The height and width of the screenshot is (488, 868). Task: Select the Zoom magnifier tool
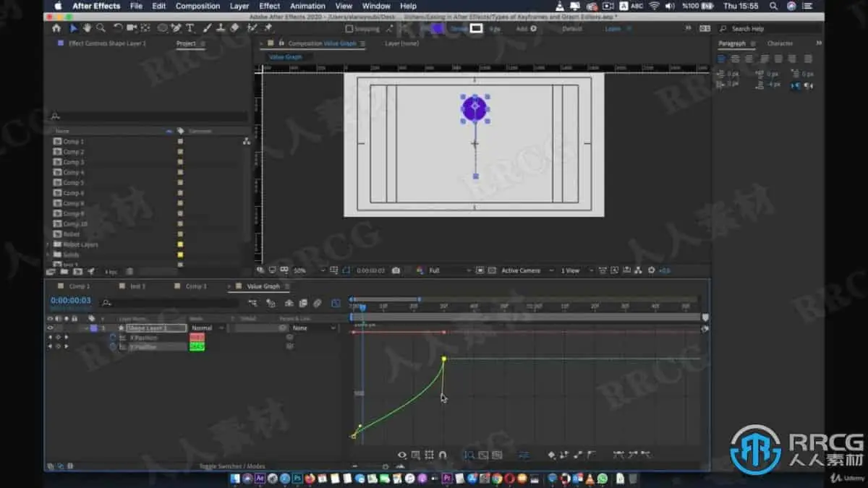[x=101, y=28]
